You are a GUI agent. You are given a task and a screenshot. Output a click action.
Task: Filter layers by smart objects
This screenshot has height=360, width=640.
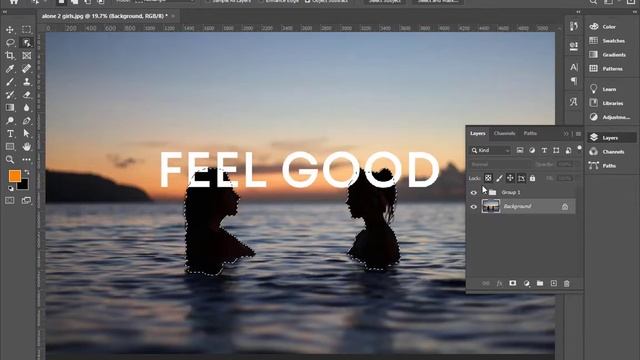(x=568, y=151)
